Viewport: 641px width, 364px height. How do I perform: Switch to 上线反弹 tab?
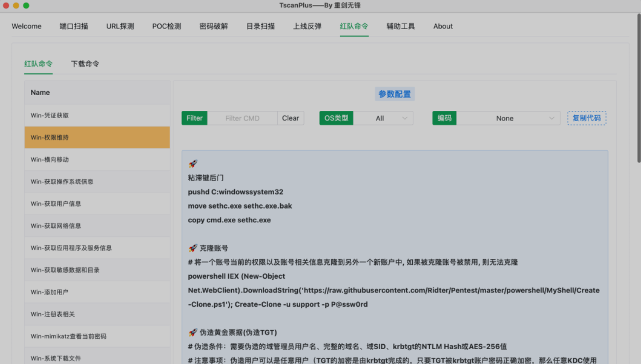pos(307,26)
